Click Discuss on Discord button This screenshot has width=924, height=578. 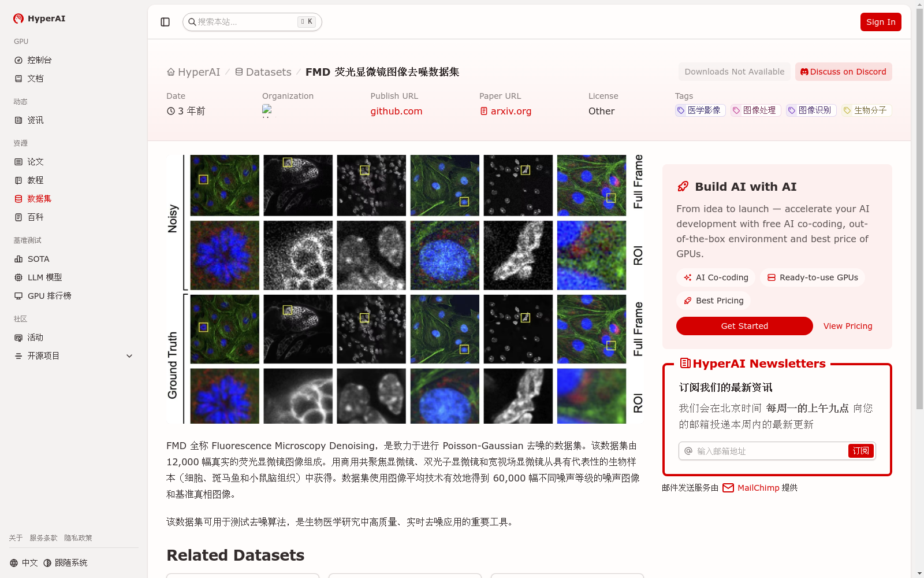coord(844,72)
